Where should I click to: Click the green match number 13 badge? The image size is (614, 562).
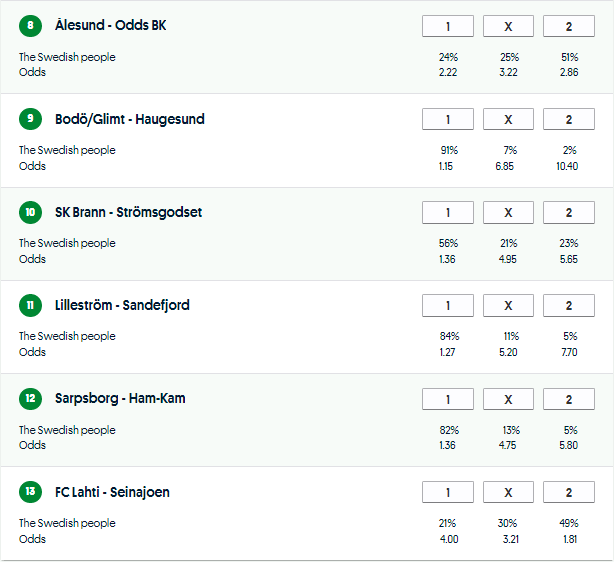click(x=31, y=493)
